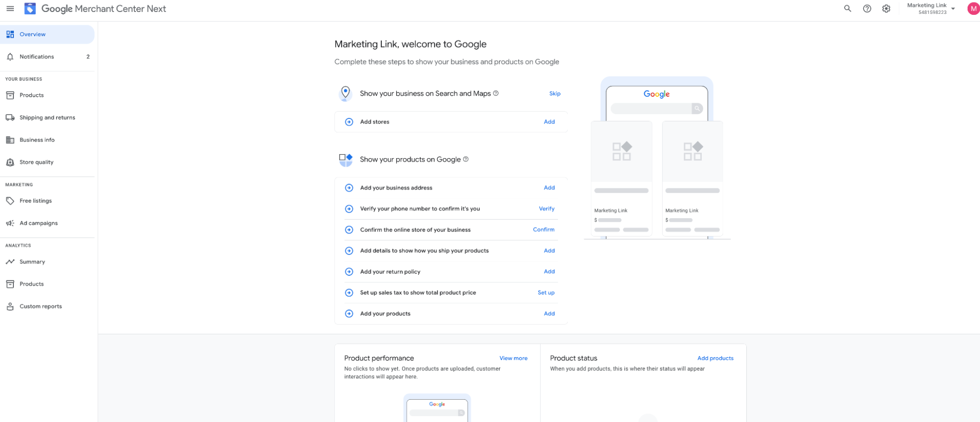Click the Free listings tag icon
The height and width of the screenshot is (422, 980).
pyautogui.click(x=10, y=201)
